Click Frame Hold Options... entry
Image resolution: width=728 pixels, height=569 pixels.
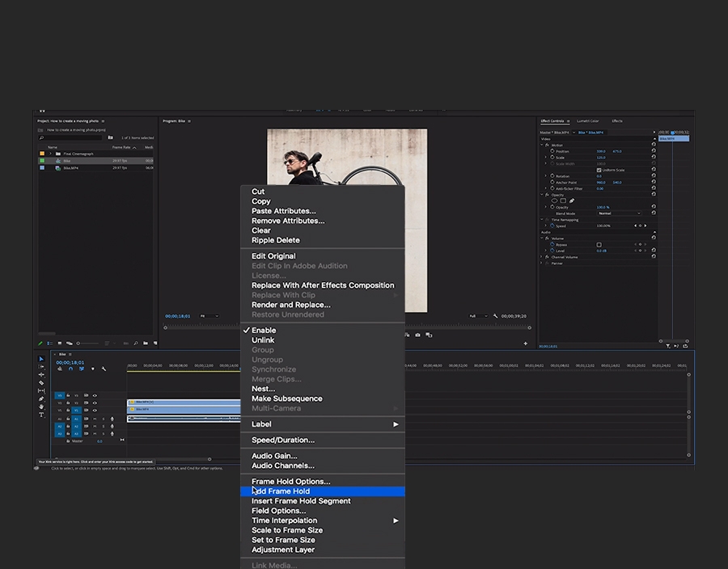tap(323, 482)
